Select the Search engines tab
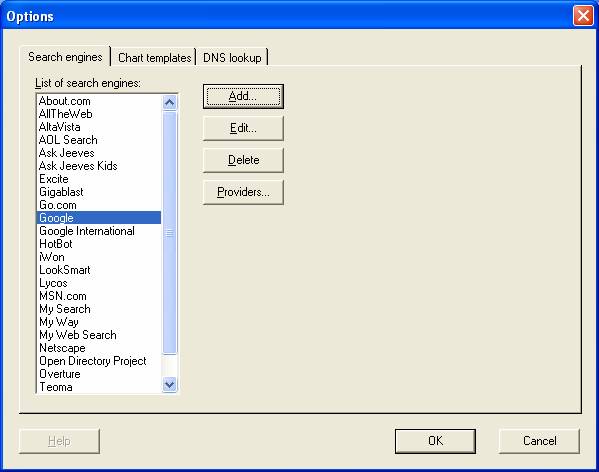The width and height of the screenshot is (599, 472). tap(65, 57)
